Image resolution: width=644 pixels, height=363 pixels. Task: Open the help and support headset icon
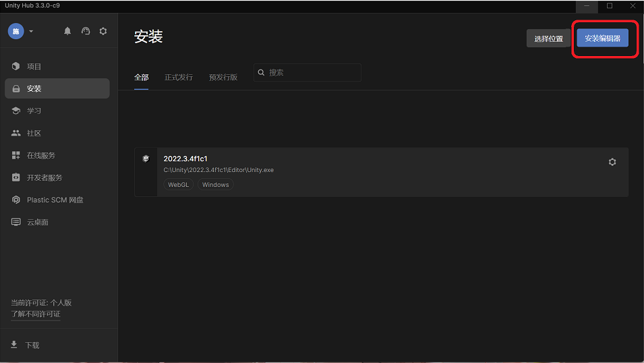(86, 31)
